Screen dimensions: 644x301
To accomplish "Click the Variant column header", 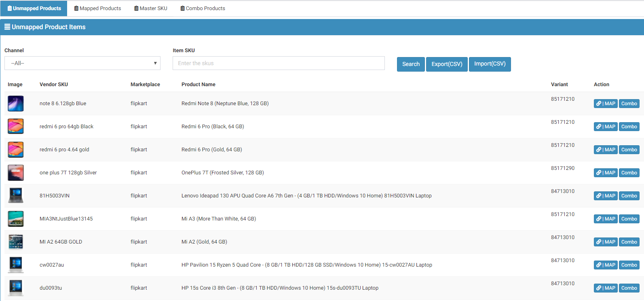I will (560, 85).
